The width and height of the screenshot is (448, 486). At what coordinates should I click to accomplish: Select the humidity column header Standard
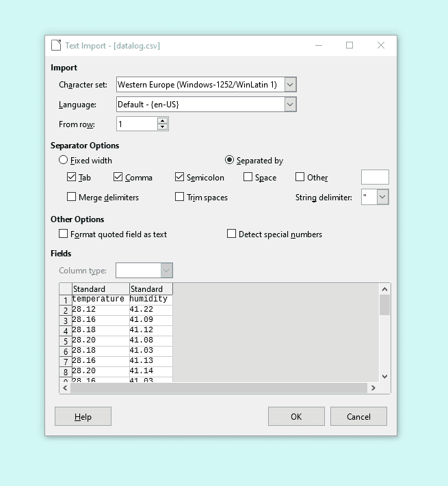(x=150, y=289)
